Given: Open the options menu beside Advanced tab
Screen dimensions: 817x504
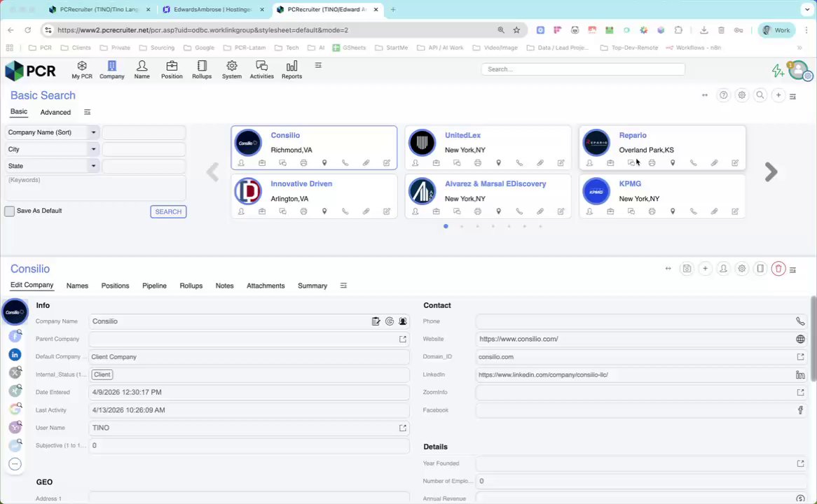Looking at the screenshot, I should coord(87,112).
